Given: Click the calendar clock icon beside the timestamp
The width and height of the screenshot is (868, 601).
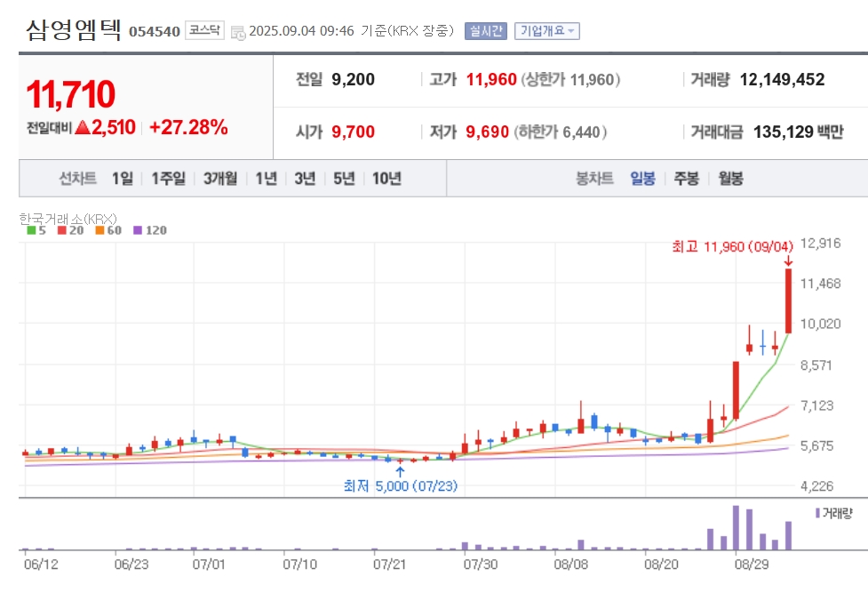Looking at the screenshot, I should pos(237,32).
